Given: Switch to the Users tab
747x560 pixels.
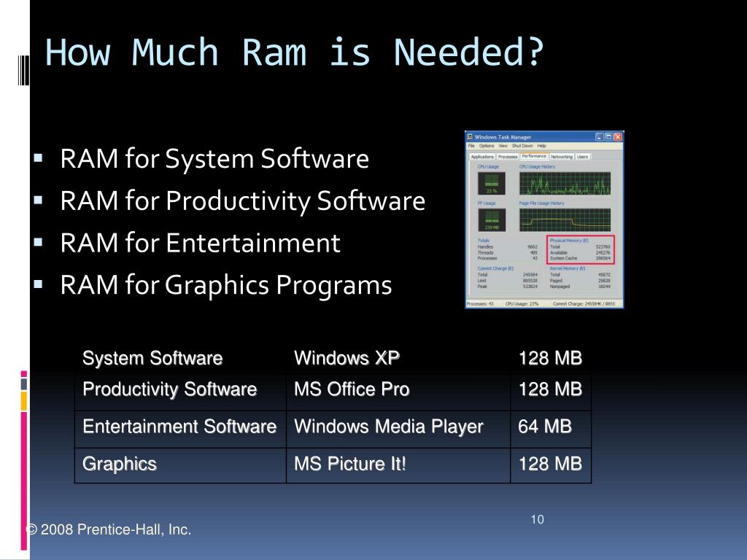Looking at the screenshot, I should pyautogui.click(x=583, y=157).
